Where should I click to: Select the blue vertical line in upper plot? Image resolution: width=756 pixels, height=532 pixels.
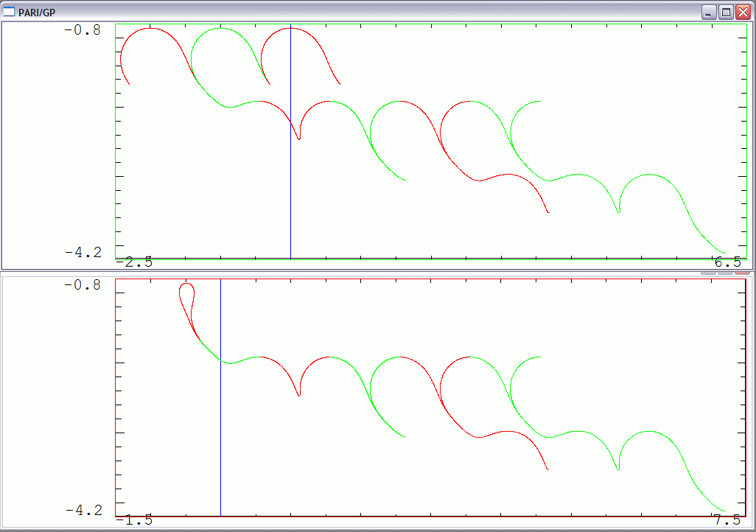(290, 184)
